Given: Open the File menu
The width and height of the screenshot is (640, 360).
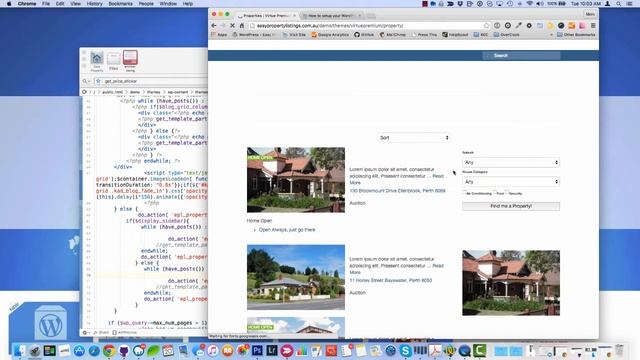Looking at the screenshot, I should (46, 4).
